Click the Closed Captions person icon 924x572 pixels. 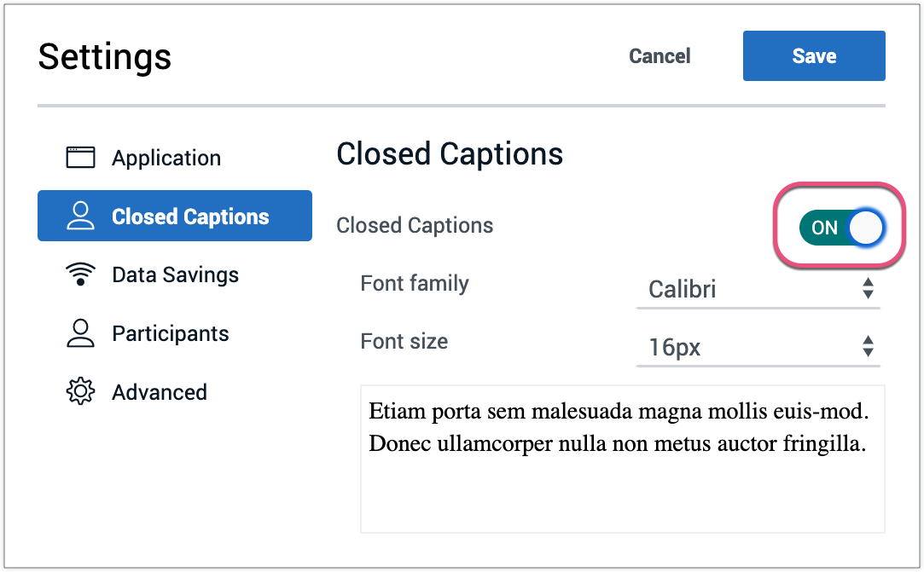[80, 216]
